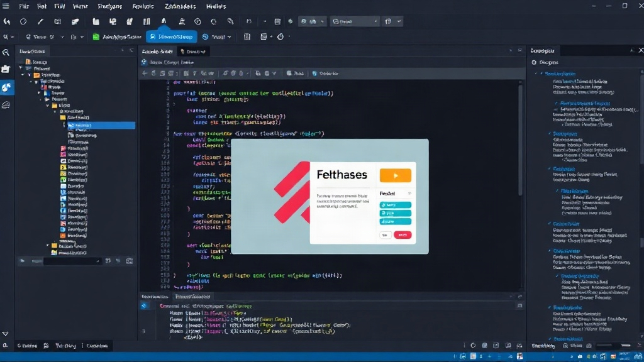
Task: Open the dropdown under the orange play button
Action: [395, 194]
